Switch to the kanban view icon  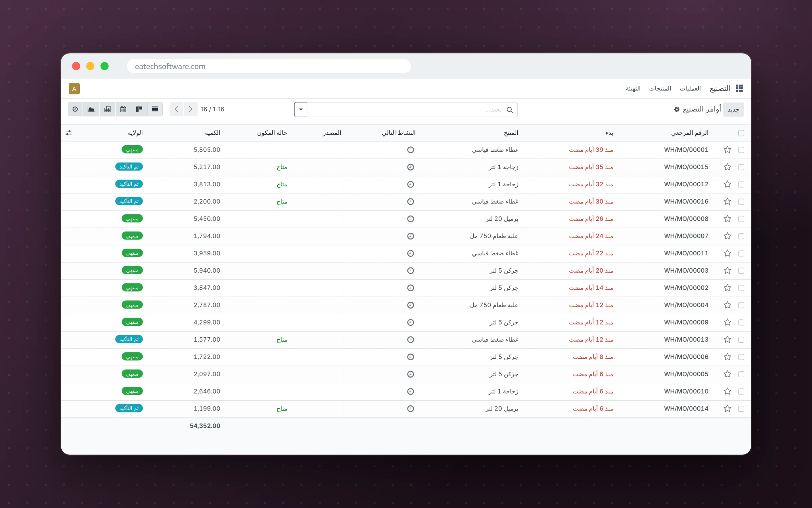coord(139,109)
